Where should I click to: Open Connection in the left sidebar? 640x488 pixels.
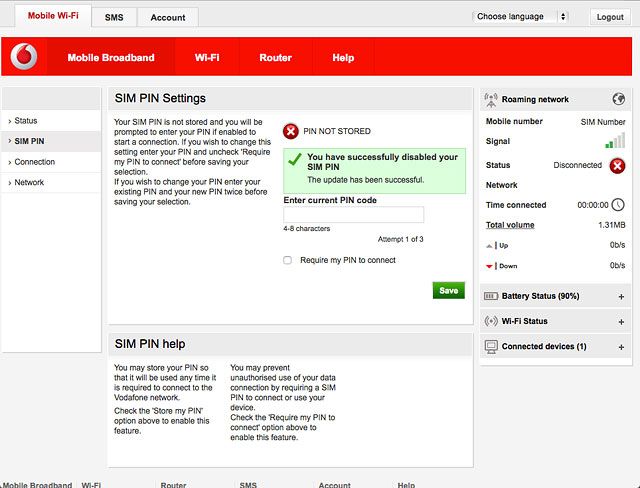[35, 162]
